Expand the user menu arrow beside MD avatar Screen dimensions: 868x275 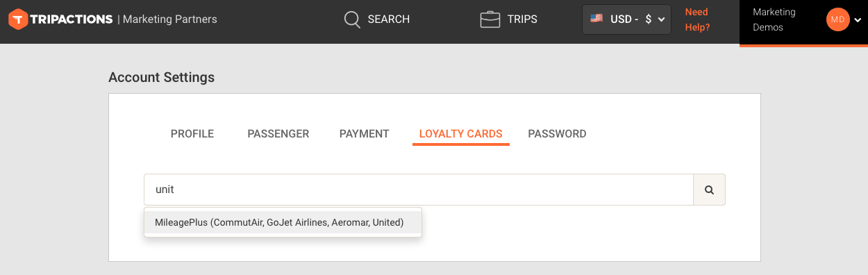[x=857, y=20]
